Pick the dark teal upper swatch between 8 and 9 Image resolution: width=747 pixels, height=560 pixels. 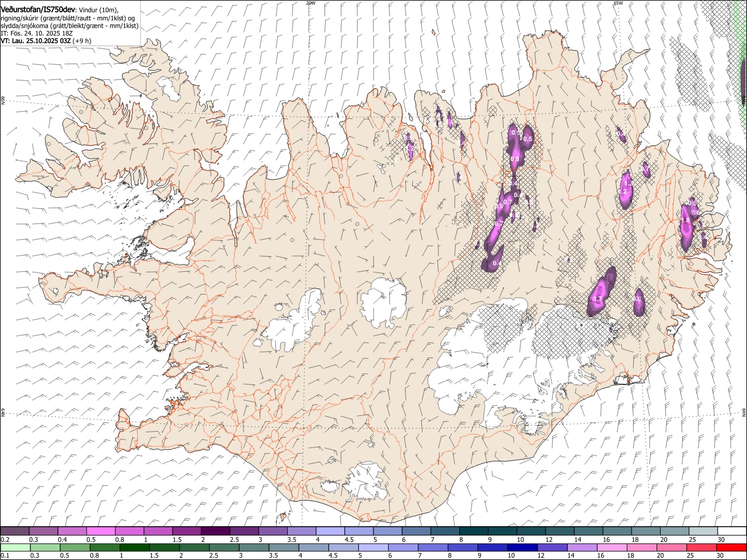click(473, 531)
